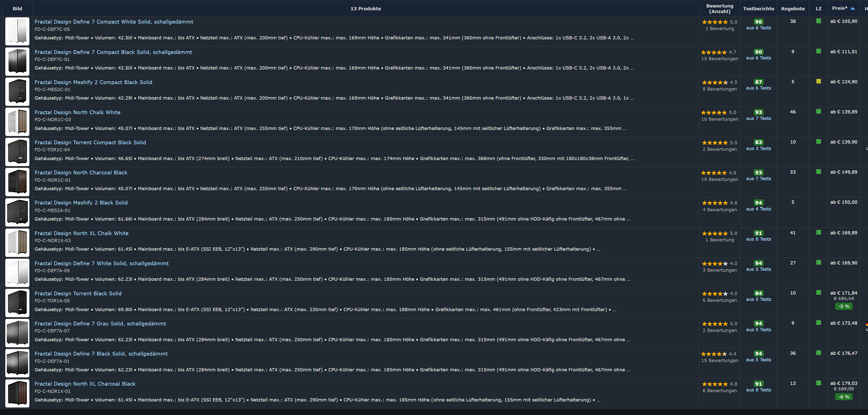
Task: Click the Bewertung (Anzahl) column header
Action: pyautogui.click(x=719, y=9)
